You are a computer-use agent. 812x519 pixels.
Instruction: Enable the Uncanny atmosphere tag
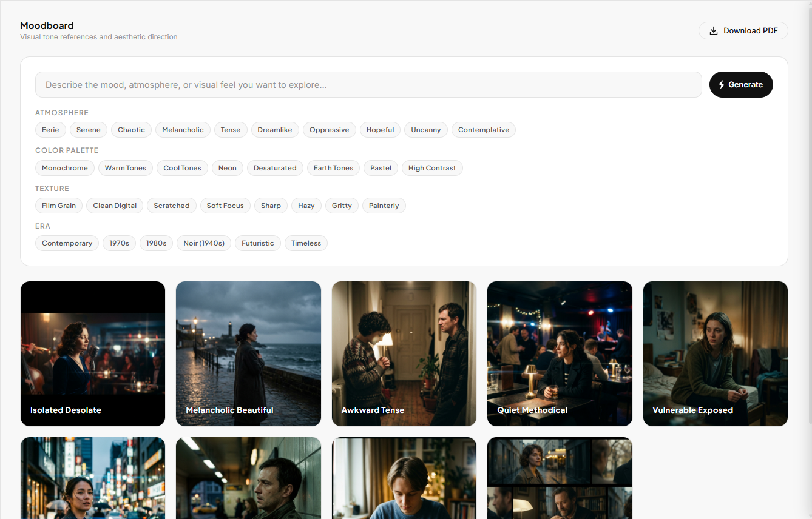(426, 130)
